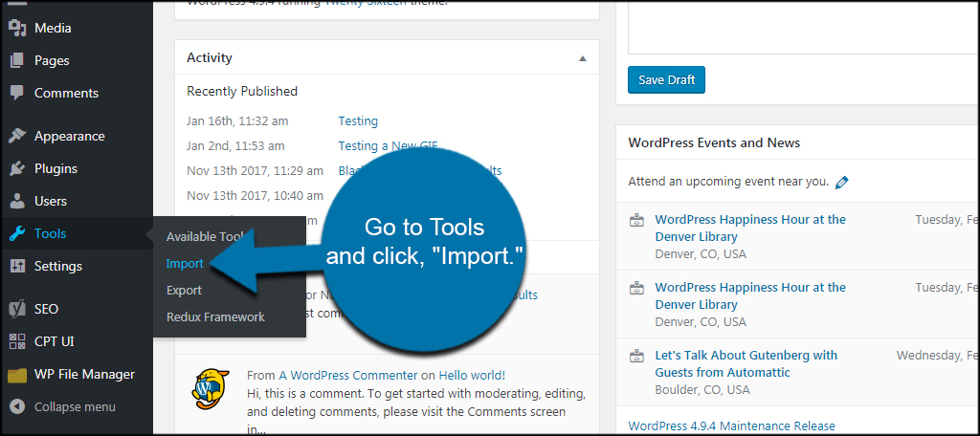Click the WordPress Events and News heading
This screenshot has height=436, width=980.
714,142
